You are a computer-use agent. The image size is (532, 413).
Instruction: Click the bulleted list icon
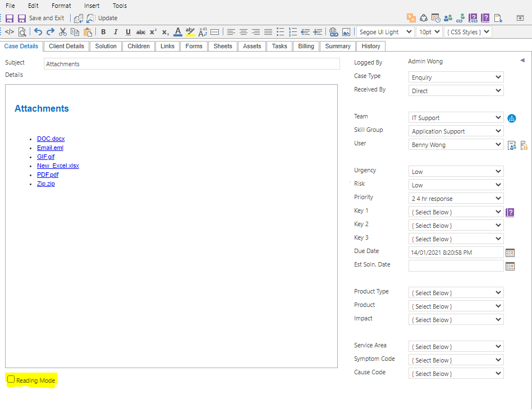click(280, 32)
